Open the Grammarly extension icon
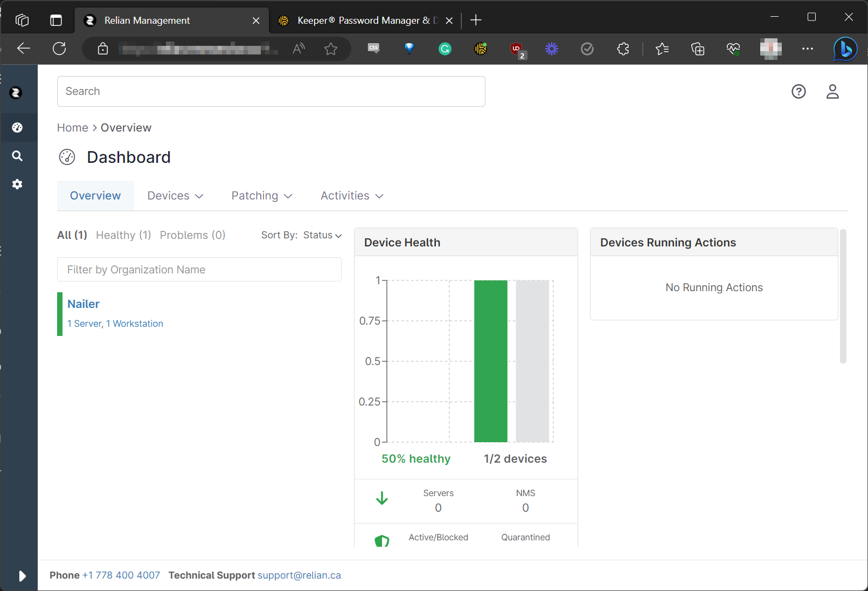The height and width of the screenshot is (591, 868). coord(445,49)
